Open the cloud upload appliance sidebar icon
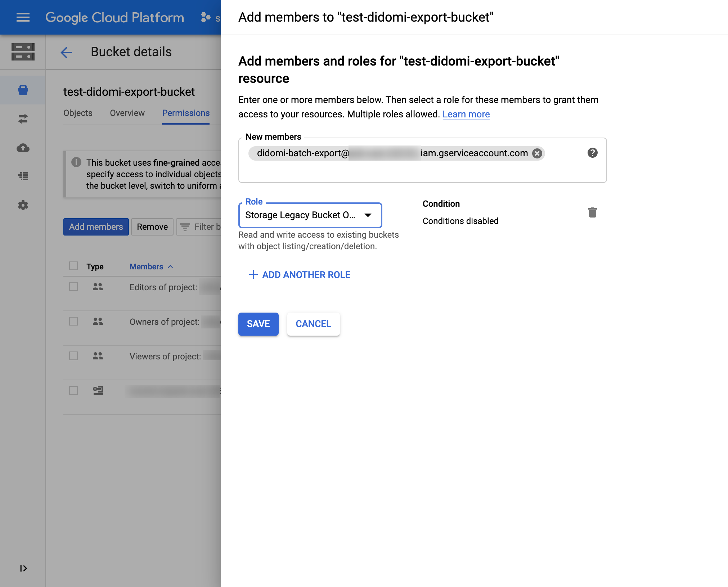 (23, 148)
